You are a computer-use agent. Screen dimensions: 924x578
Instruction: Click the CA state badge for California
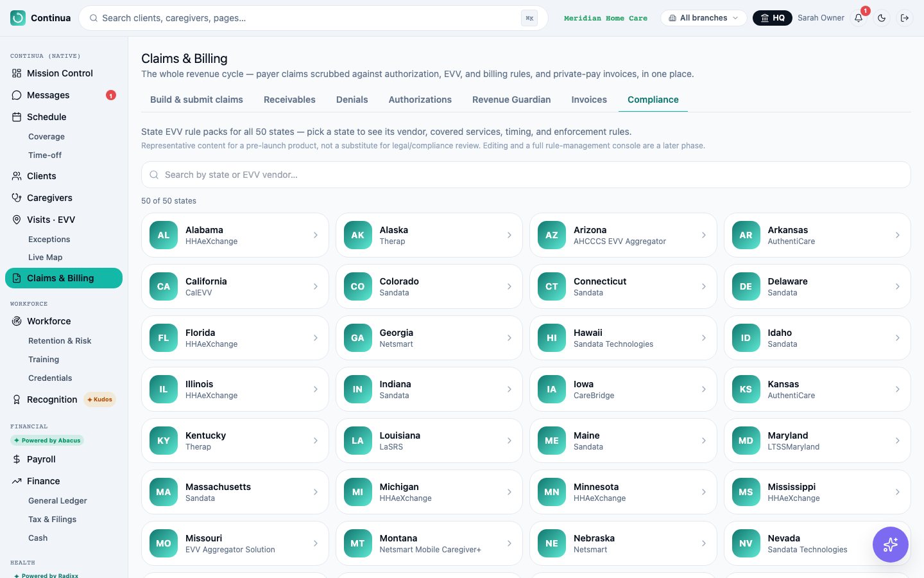pyautogui.click(x=164, y=286)
